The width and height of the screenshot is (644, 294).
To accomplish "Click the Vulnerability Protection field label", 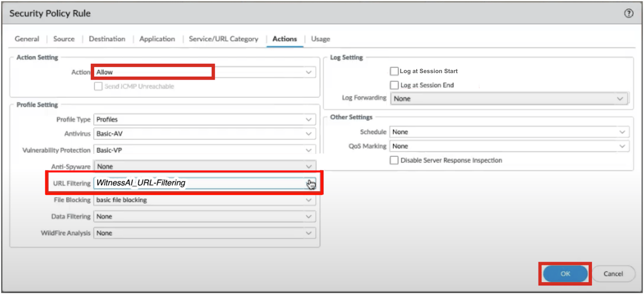I will tap(56, 150).
